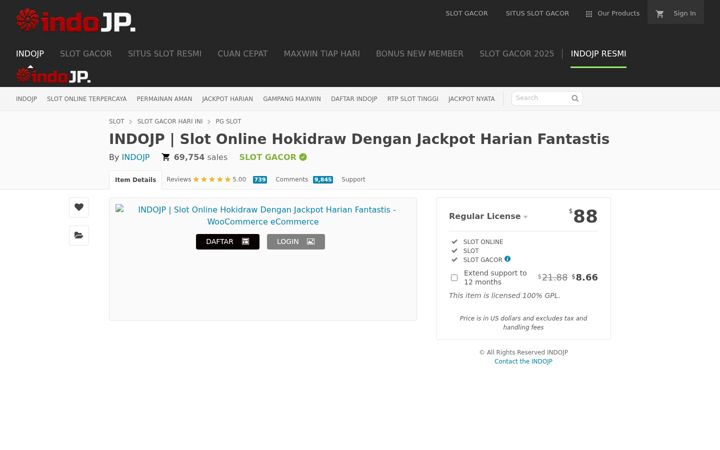Open RTP SLOT TINGGI sub-menu link

tap(413, 99)
